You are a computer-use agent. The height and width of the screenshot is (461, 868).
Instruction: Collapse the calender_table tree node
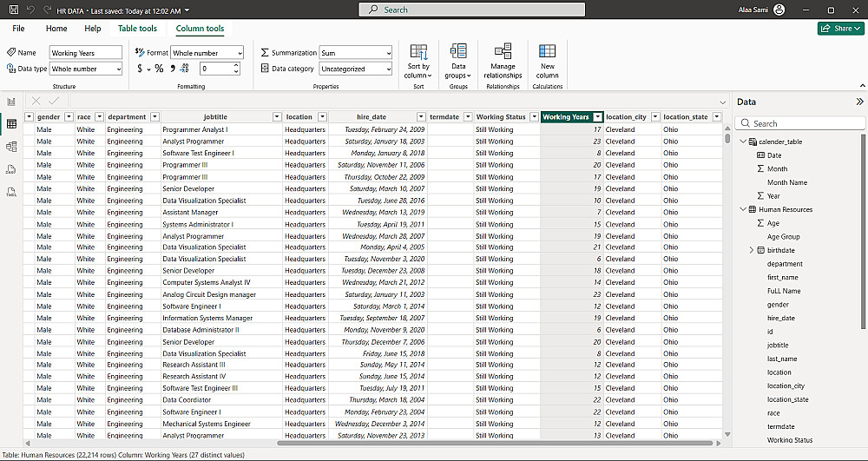pos(743,142)
